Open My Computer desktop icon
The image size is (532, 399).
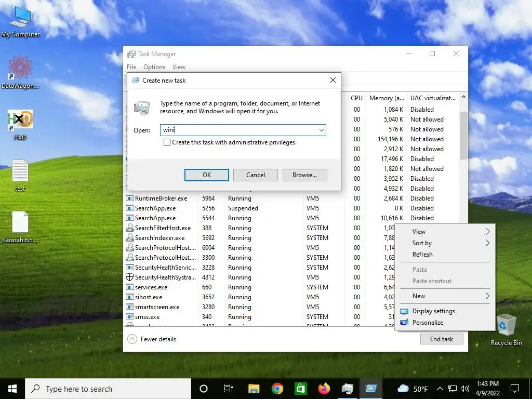20,22
